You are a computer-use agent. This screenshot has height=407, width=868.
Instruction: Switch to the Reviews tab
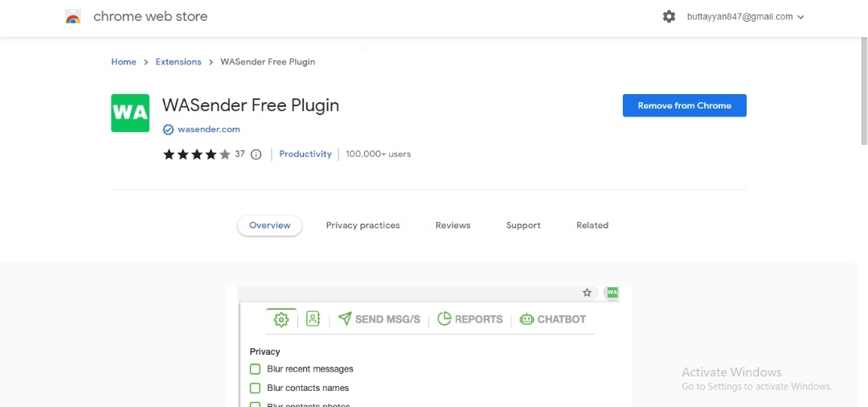coord(452,225)
